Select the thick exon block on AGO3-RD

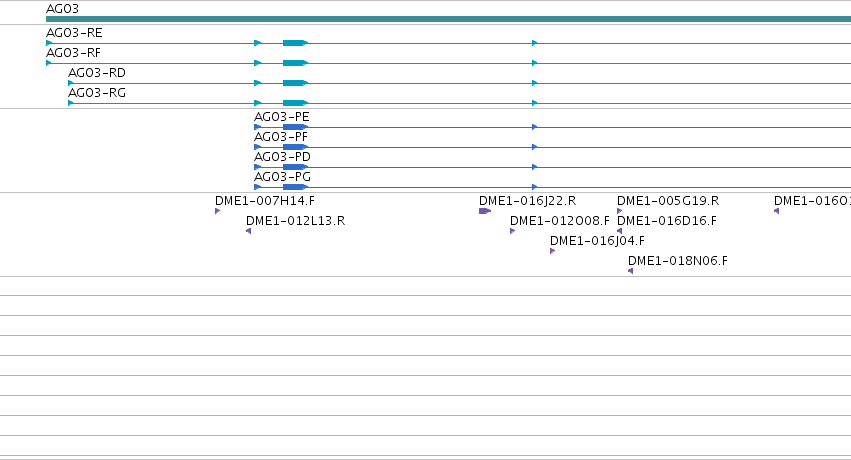[295, 83]
